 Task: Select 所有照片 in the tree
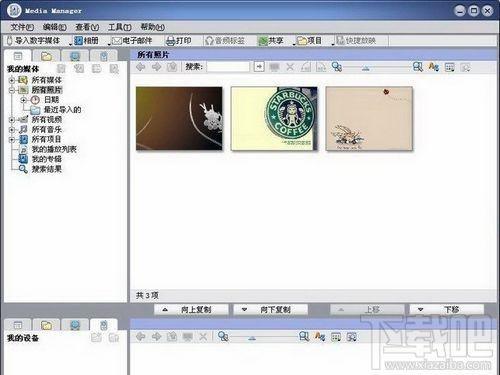(x=47, y=90)
